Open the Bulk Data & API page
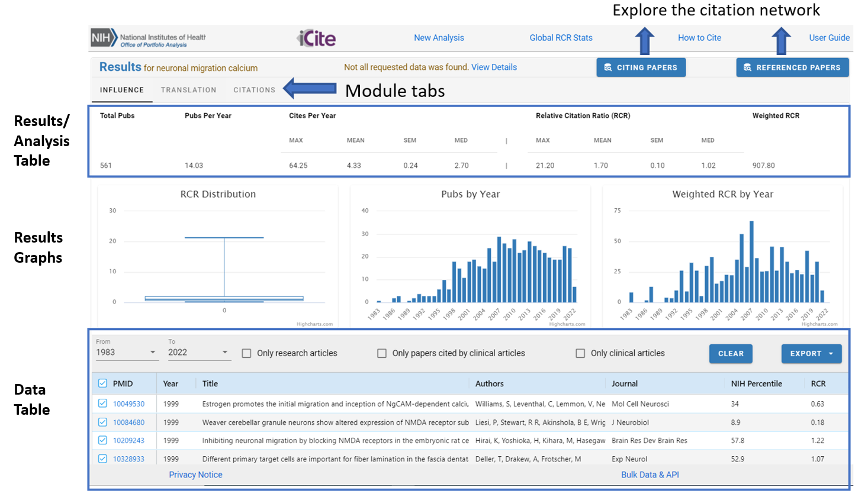 click(650, 474)
